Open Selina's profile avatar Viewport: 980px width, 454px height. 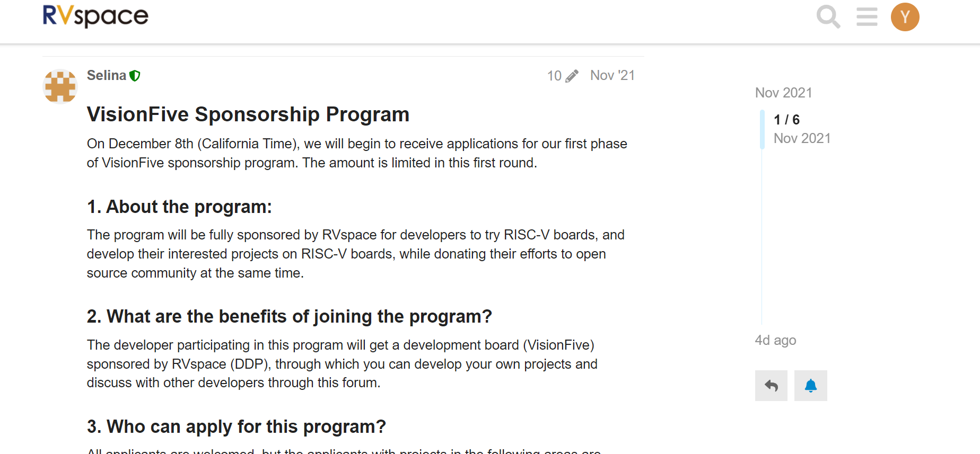click(60, 86)
